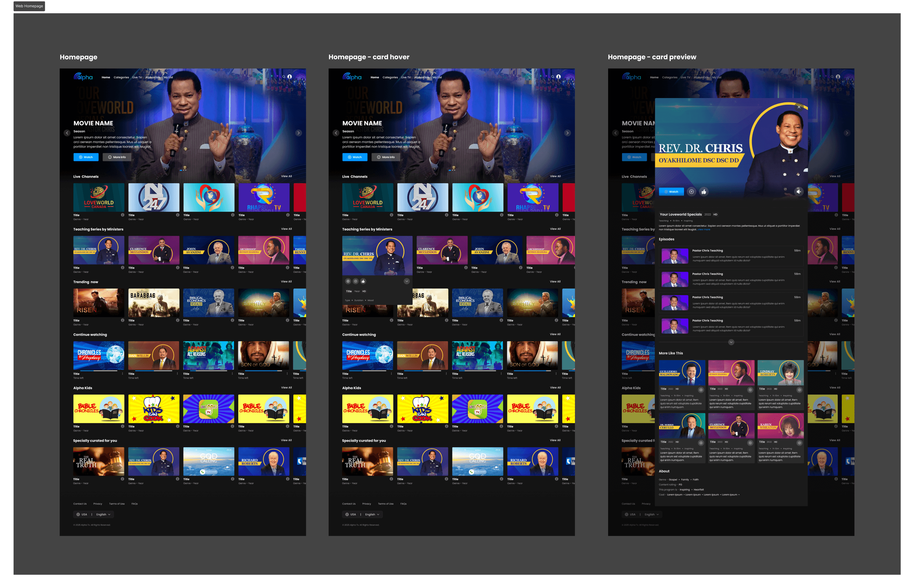Screen dimensions: 914x588
Task: Click the next-slide arrow on the first Homepage hero
Action: point(298,133)
